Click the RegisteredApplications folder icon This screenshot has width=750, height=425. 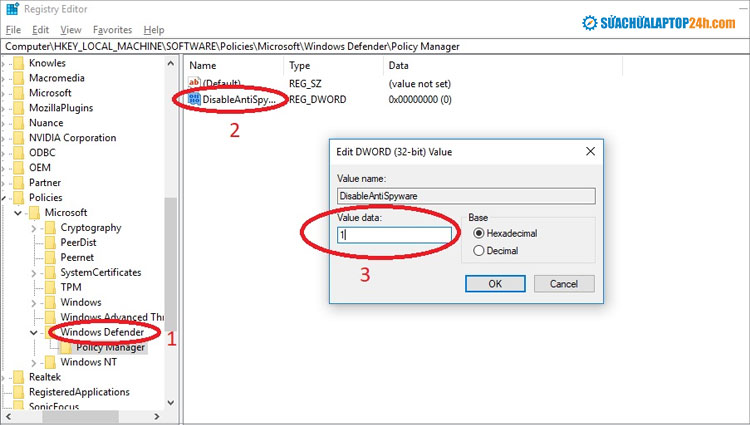coord(19,392)
